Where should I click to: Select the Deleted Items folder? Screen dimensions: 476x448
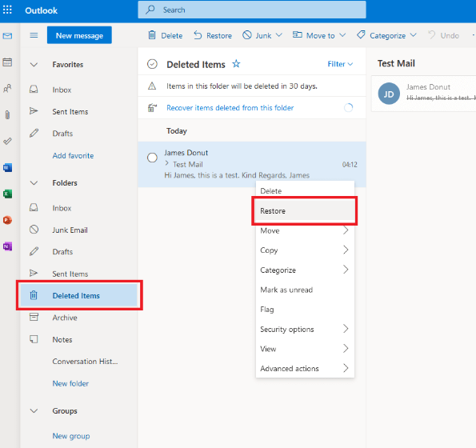pyautogui.click(x=79, y=295)
